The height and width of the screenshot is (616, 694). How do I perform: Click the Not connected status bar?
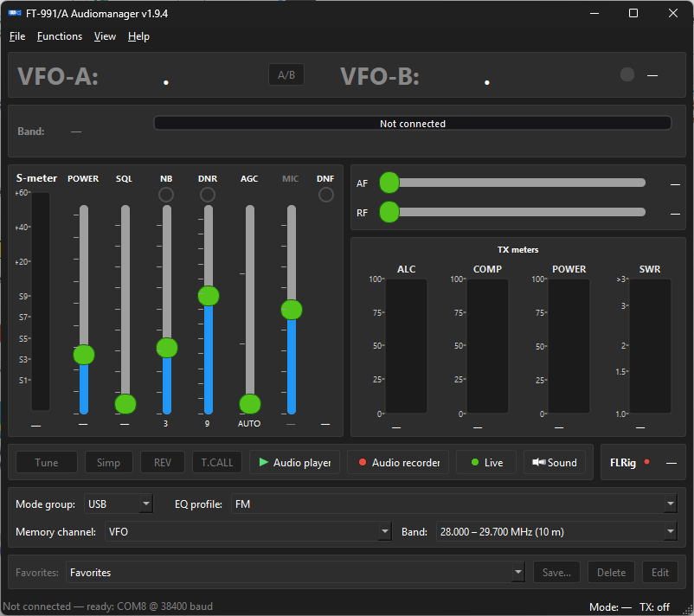click(x=413, y=124)
